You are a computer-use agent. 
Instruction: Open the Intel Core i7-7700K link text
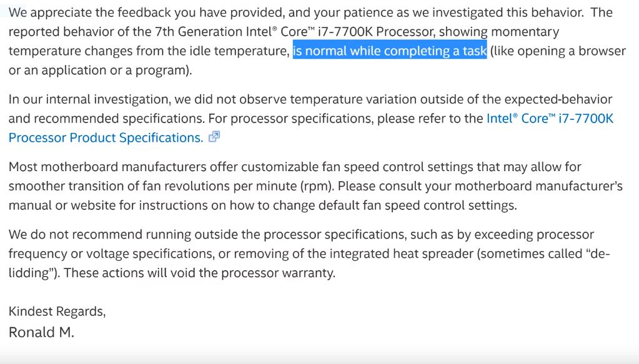[x=550, y=118]
